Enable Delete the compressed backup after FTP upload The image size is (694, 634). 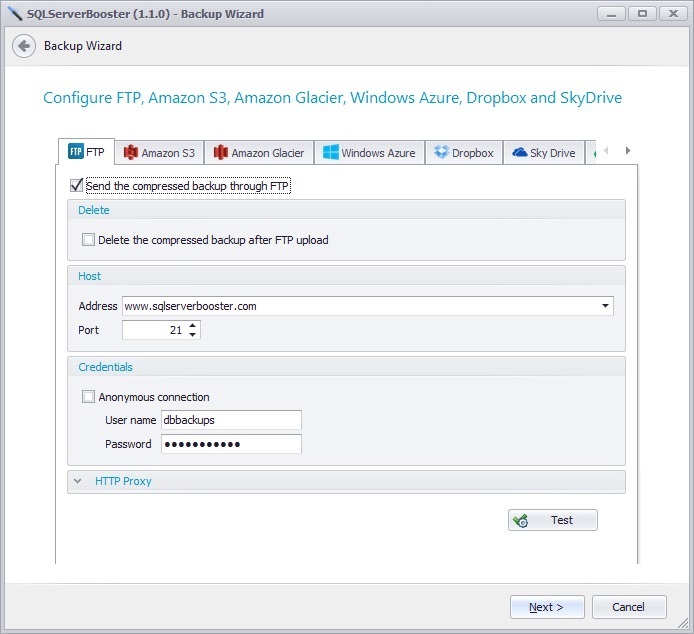(x=88, y=240)
